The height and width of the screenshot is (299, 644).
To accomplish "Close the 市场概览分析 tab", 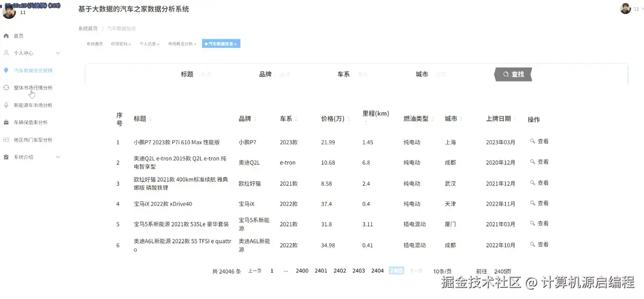I will (x=195, y=44).
